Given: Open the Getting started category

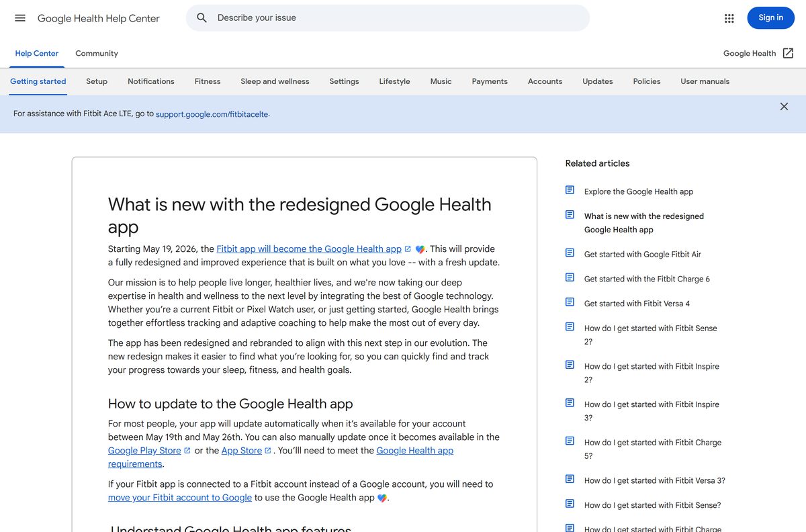Looking at the screenshot, I should click(38, 81).
